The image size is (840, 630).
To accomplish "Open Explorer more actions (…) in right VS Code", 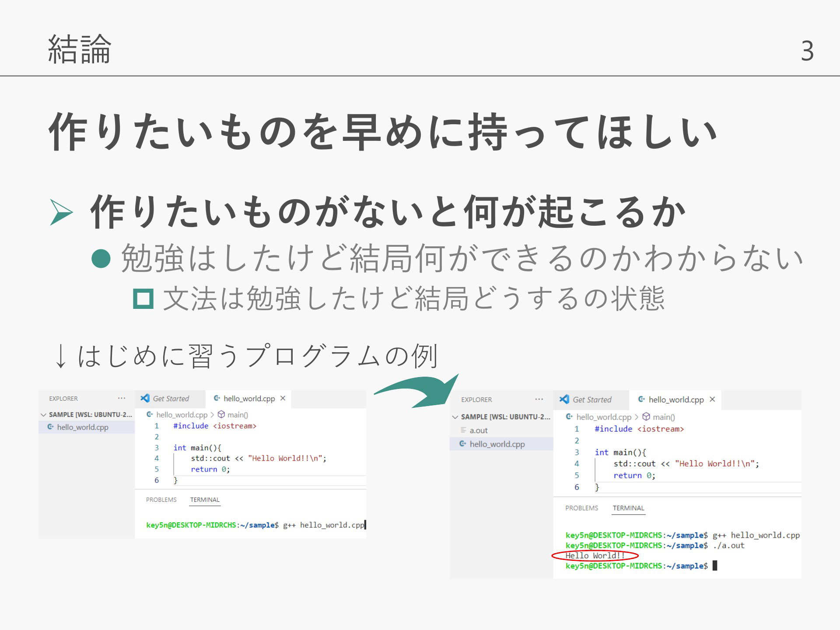I will tap(539, 399).
